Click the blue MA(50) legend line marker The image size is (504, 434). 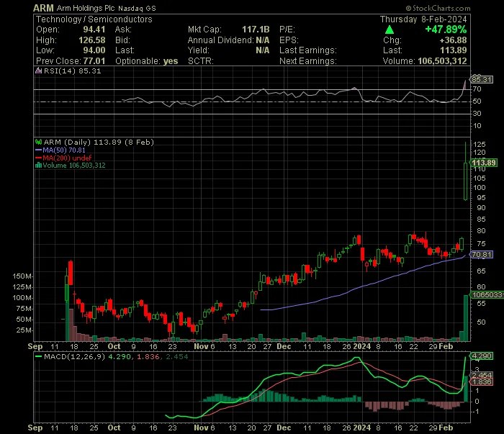[x=38, y=150]
